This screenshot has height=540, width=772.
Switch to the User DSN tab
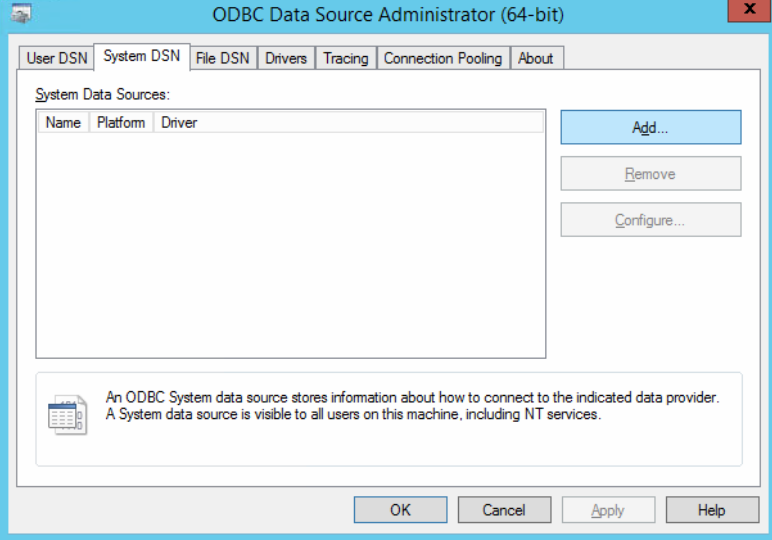[x=56, y=58]
